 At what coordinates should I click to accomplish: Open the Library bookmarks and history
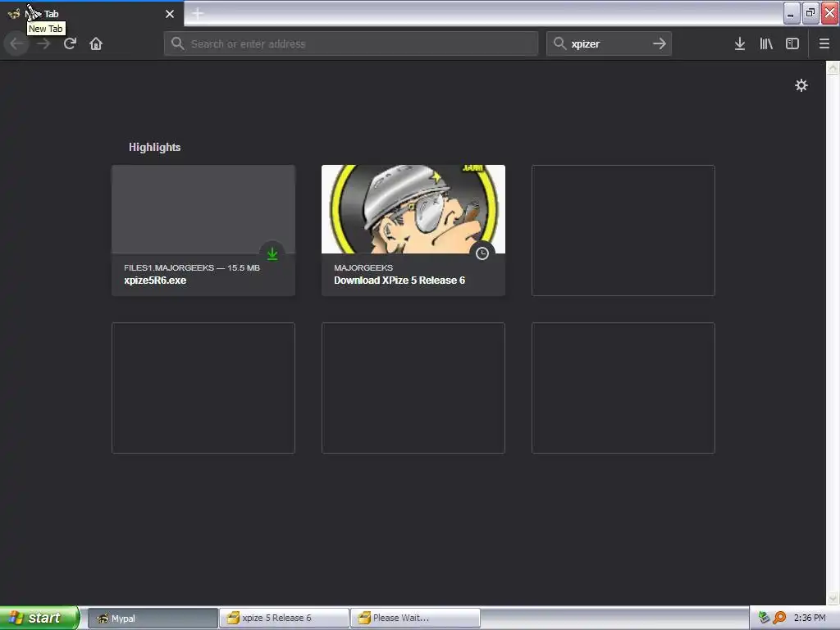click(766, 44)
